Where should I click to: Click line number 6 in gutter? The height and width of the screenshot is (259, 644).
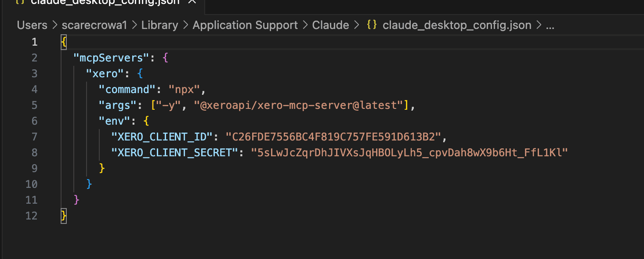(35, 121)
